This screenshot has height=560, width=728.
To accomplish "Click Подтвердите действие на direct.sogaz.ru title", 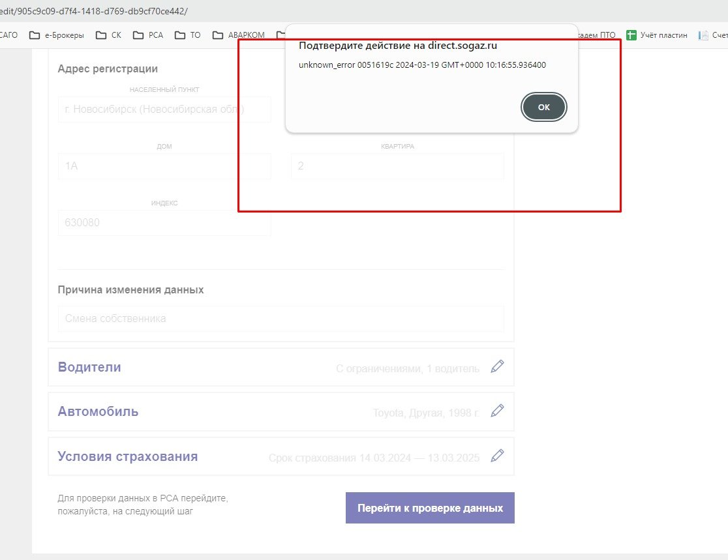I will coord(398,46).
